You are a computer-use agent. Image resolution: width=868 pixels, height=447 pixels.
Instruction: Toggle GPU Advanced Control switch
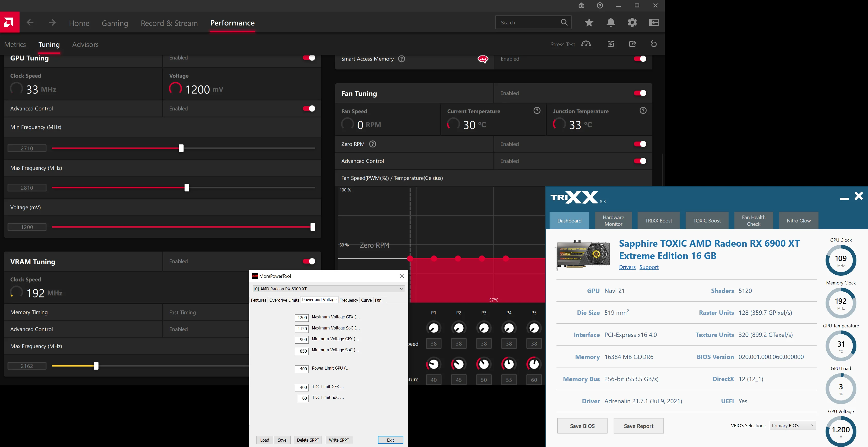(309, 109)
